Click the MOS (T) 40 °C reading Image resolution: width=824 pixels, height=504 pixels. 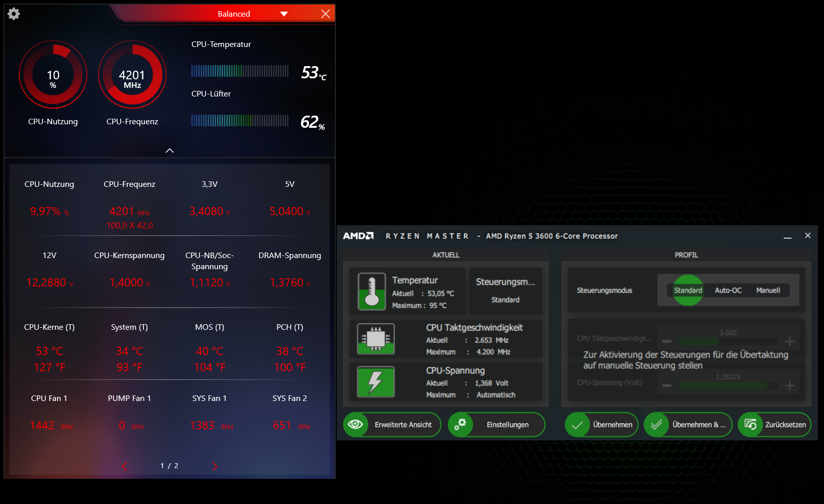tap(210, 351)
